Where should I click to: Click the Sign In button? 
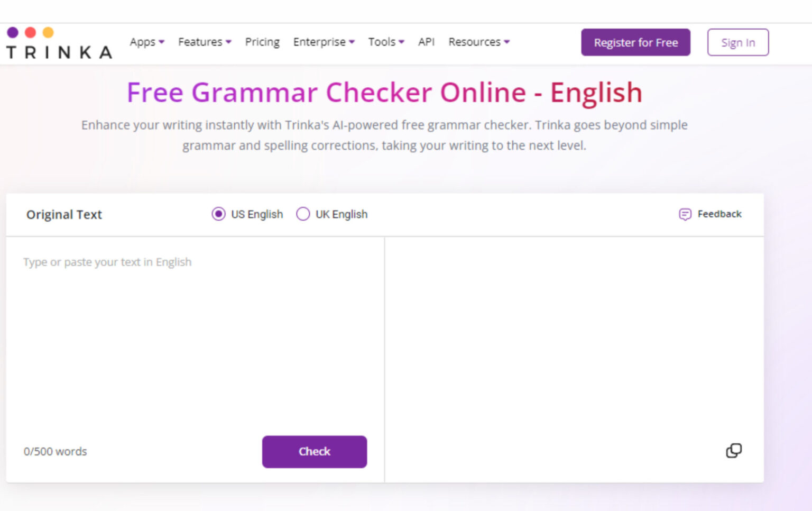point(738,42)
